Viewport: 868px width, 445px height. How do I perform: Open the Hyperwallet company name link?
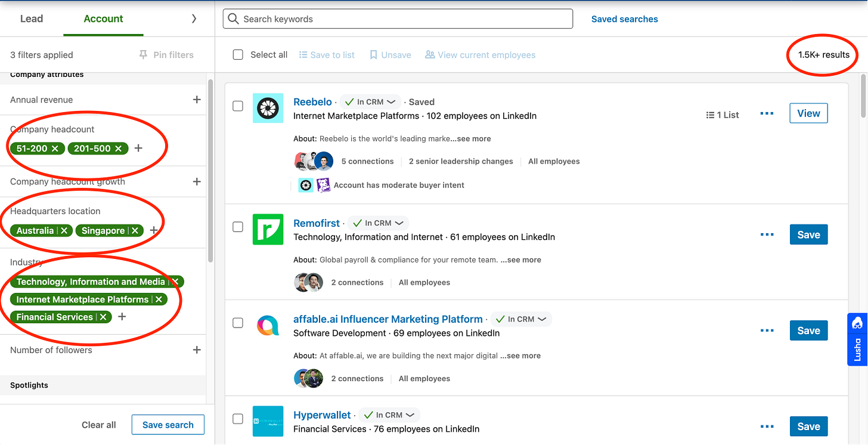322,415
